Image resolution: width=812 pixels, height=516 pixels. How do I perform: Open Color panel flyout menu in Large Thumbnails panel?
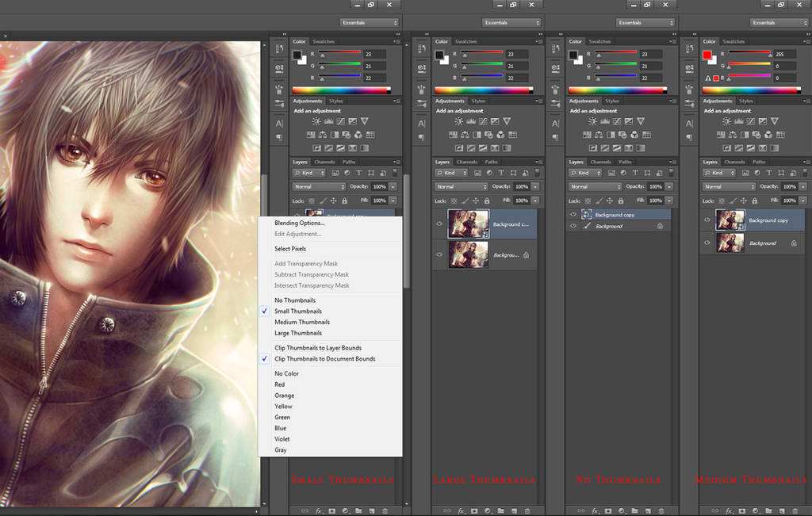tap(539, 41)
